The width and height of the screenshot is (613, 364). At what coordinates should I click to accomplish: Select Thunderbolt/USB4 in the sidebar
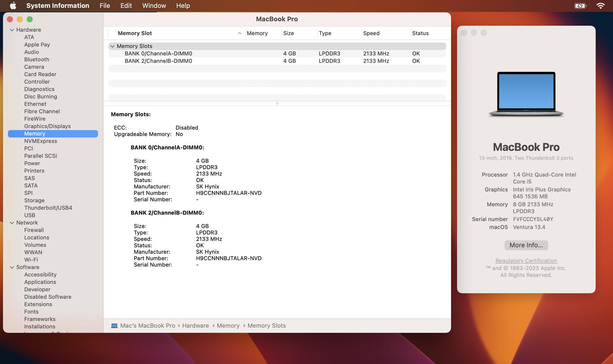tap(48, 208)
